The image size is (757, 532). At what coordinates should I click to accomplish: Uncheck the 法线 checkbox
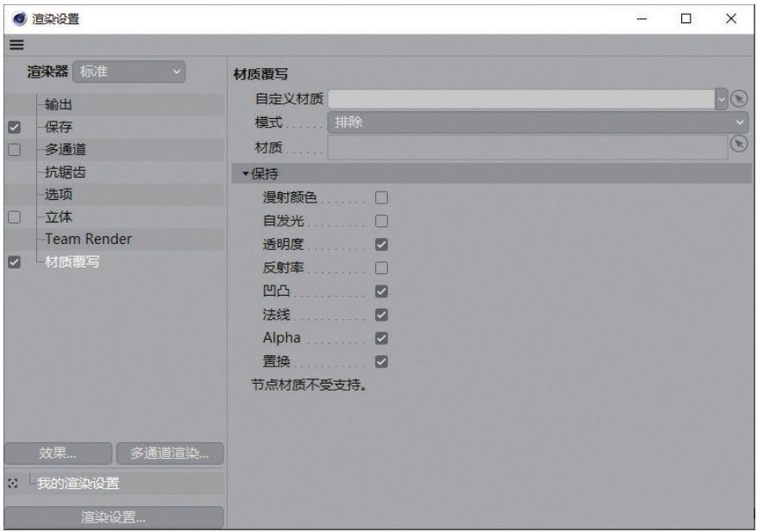(x=381, y=315)
